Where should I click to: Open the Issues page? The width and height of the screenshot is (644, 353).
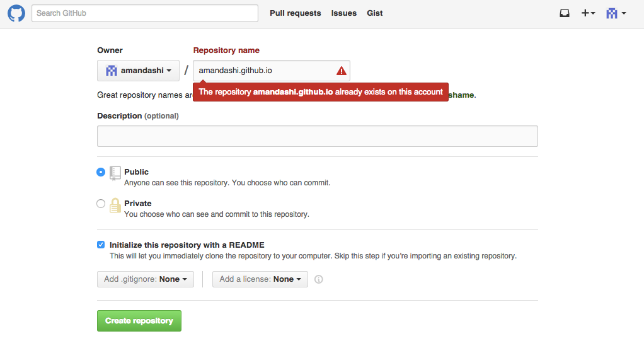point(344,13)
